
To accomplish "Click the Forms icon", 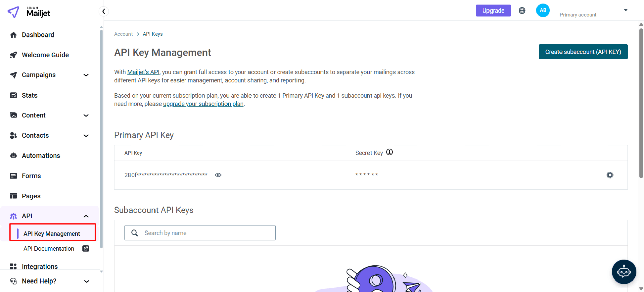I will (14, 176).
